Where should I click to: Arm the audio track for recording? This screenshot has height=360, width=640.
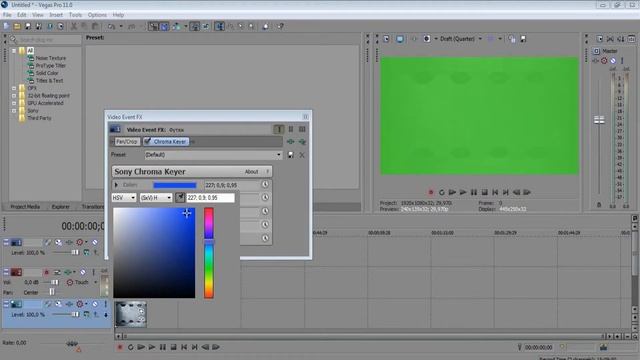[47, 272]
